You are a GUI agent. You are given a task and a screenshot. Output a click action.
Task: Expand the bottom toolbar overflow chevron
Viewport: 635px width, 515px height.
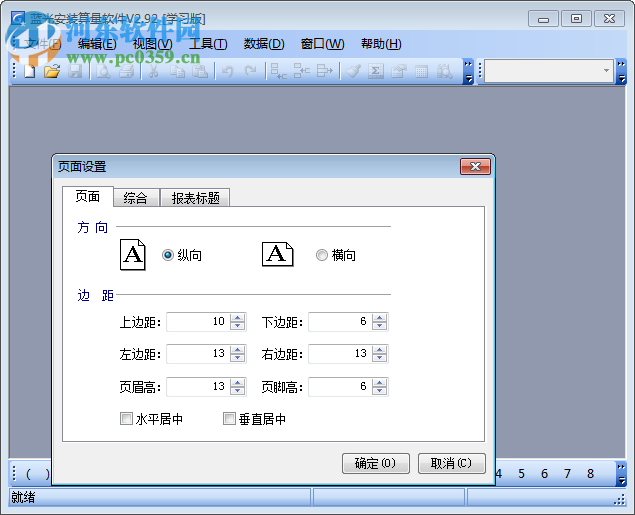tap(621, 473)
